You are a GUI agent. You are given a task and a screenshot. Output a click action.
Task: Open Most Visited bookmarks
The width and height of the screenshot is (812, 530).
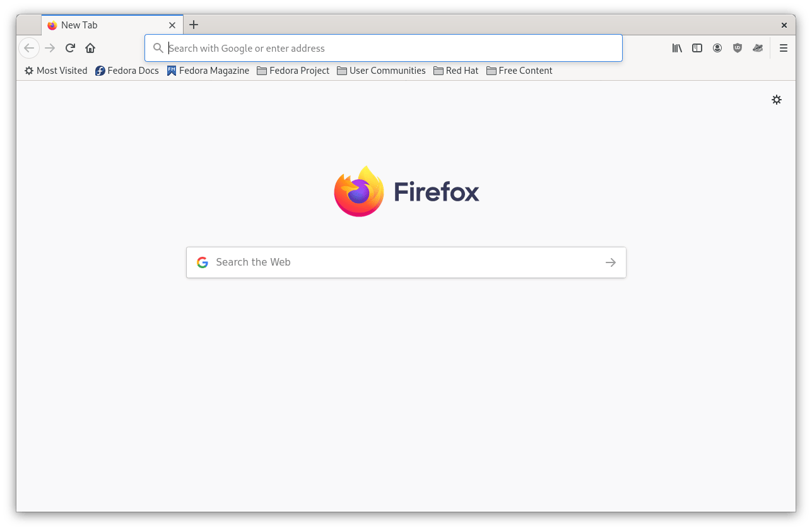[x=56, y=71]
